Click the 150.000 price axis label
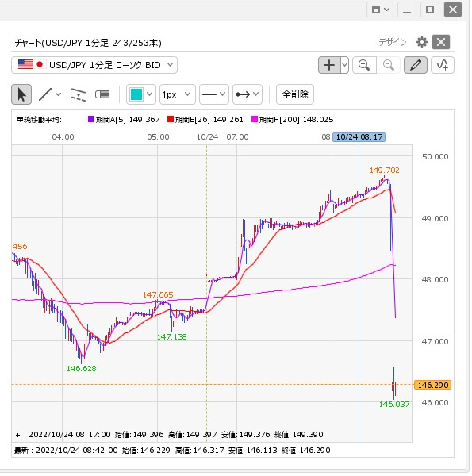 433,157
